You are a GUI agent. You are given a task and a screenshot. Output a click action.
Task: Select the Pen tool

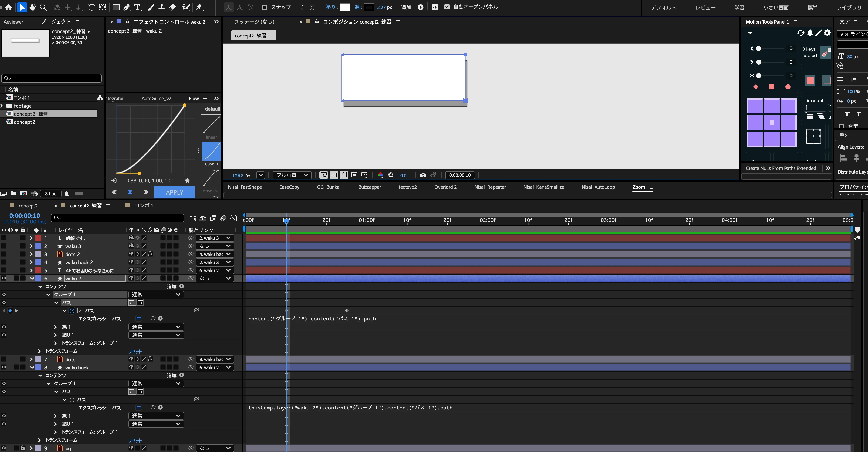coord(127,7)
